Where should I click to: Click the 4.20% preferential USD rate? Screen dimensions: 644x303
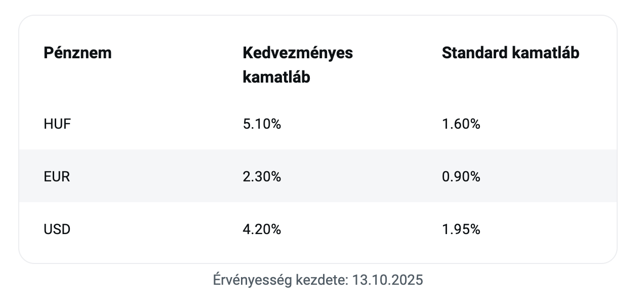pos(262,229)
